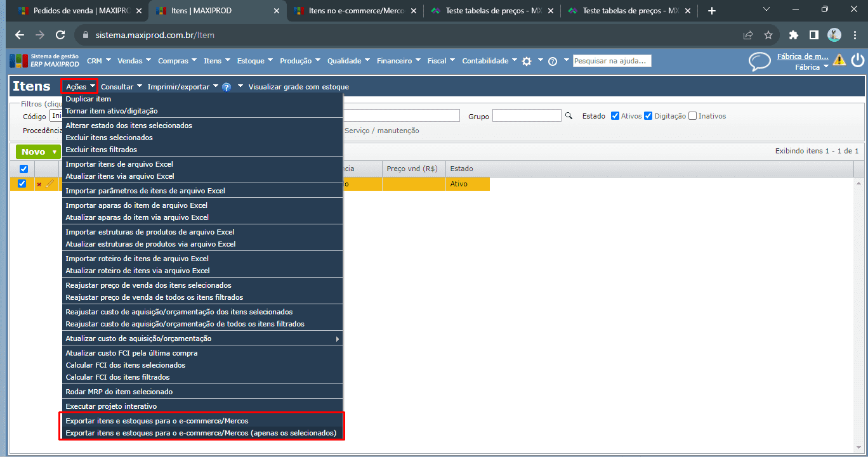This screenshot has height=457, width=868.
Task: Sort by the Estado column header
Action: [x=461, y=169]
